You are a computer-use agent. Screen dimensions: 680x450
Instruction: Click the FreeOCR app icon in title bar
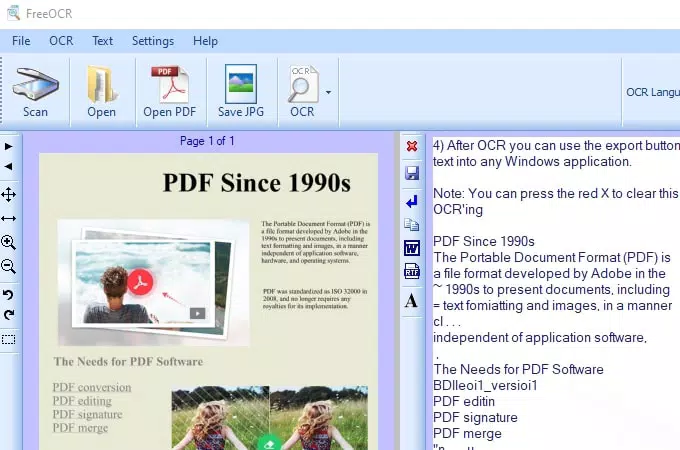pyautogui.click(x=13, y=13)
